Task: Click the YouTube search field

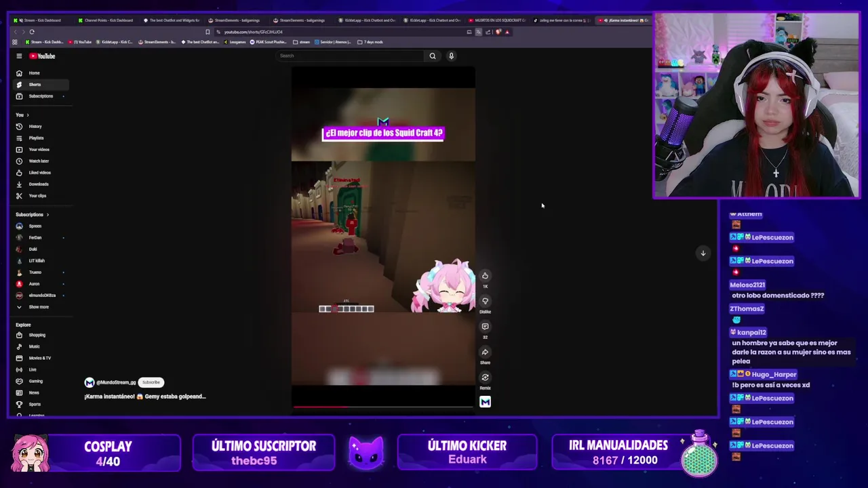Action: click(x=351, y=56)
